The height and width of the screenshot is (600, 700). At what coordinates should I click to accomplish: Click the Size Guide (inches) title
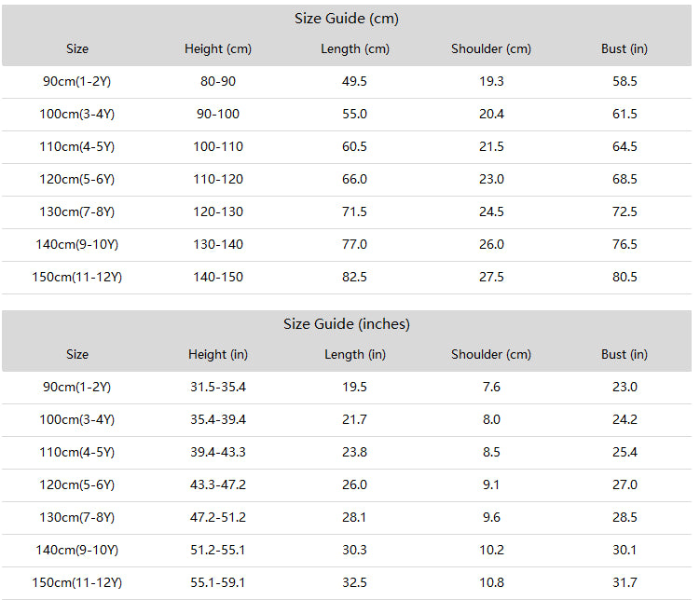[347, 324]
